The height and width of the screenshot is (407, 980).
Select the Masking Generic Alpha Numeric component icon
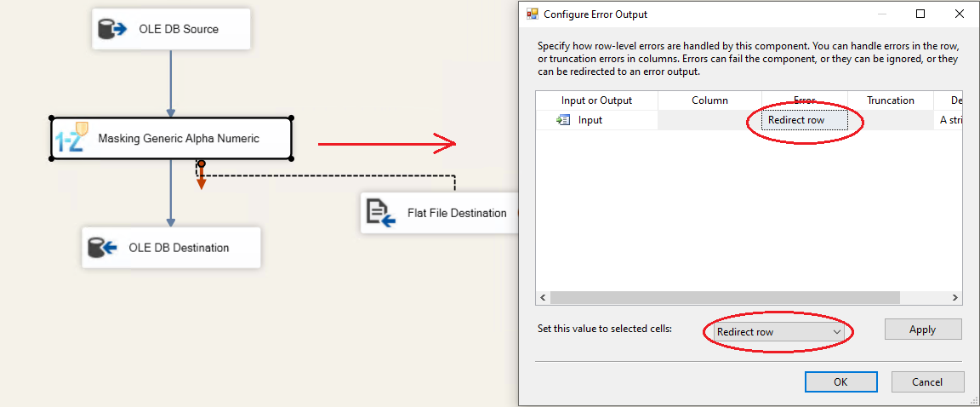[x=71, y=137]
